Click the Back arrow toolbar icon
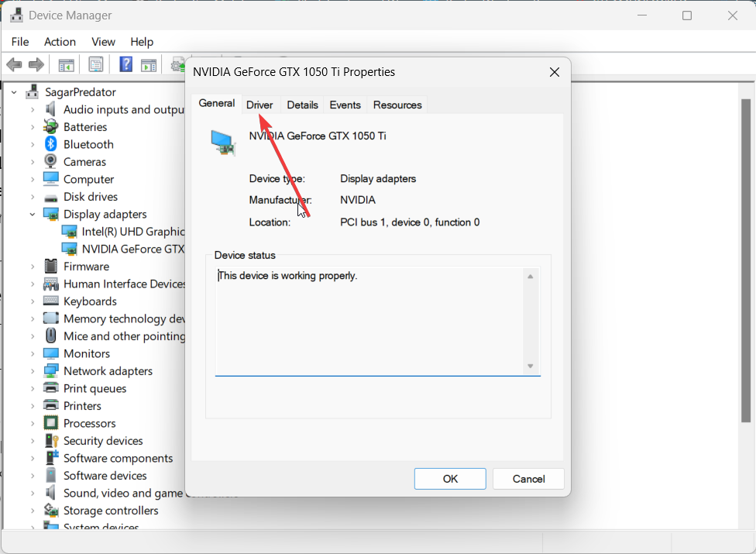The image size is (756, 554). [14, 64]
